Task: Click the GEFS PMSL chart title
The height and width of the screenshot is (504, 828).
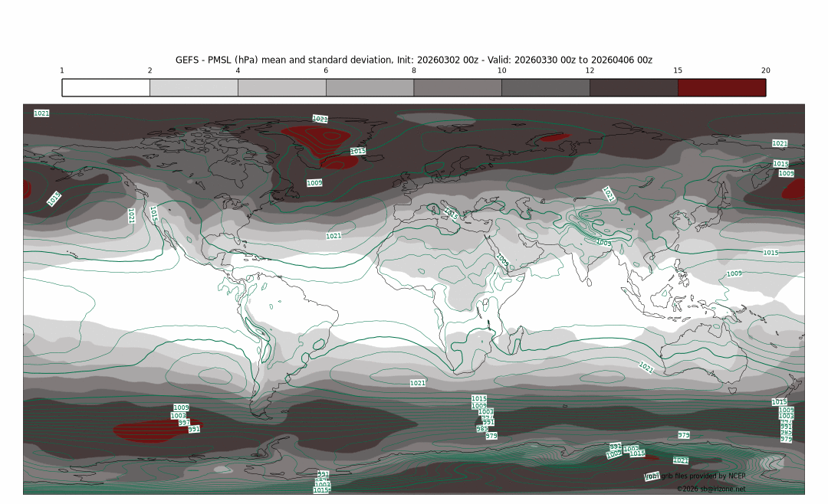Action: 413,60
